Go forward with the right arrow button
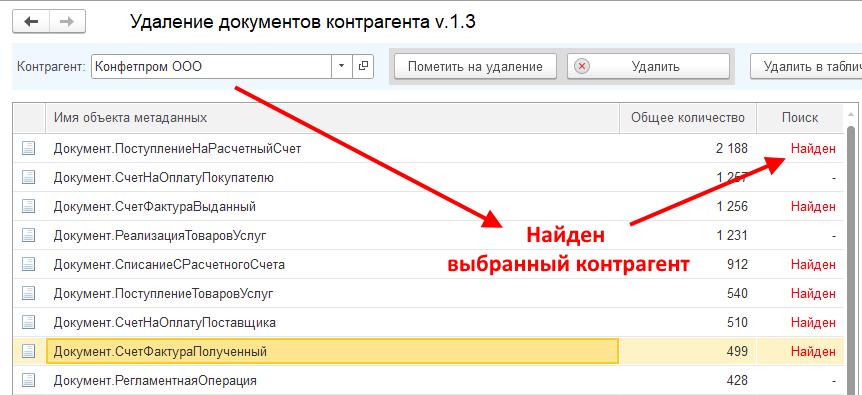The image size is (862, 395). 67,22
